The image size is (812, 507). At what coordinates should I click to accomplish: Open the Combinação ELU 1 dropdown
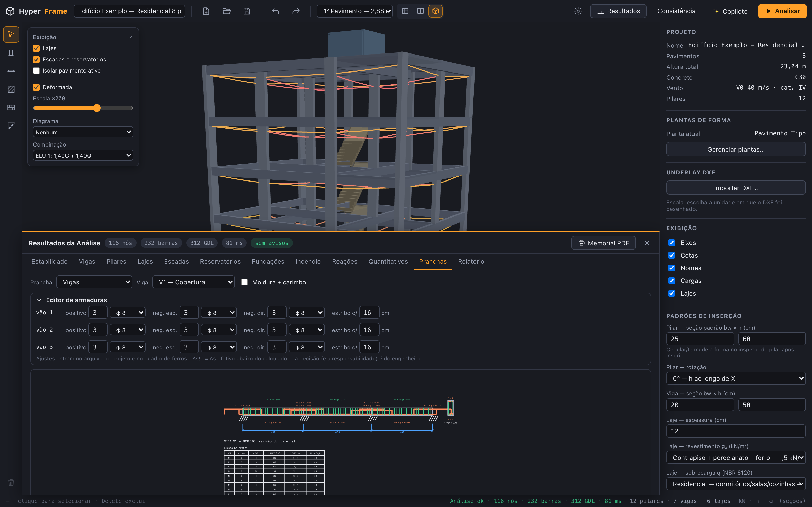[83, 156]
